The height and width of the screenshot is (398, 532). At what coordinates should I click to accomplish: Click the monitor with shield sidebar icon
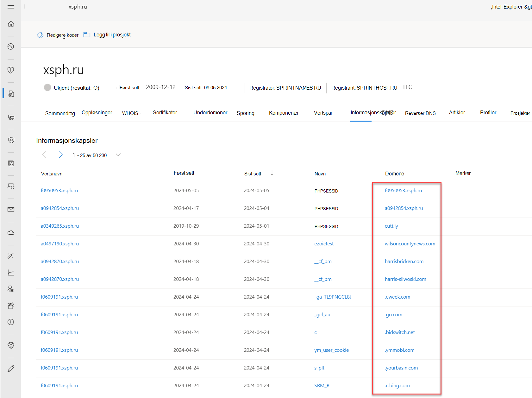(x=11, y=186)
